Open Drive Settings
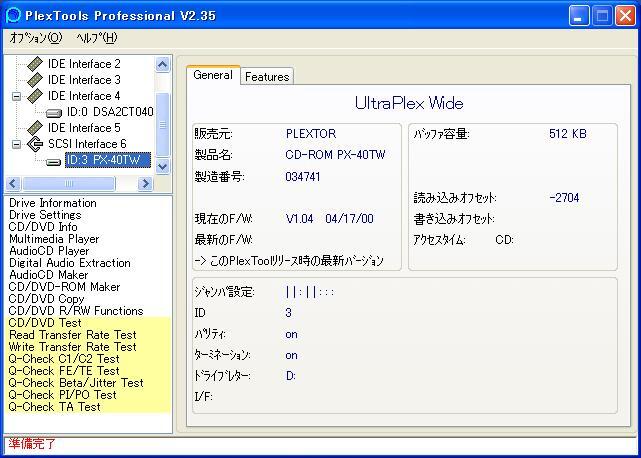The width and height of the screenshot is (641, 458). tap(45, 215)
